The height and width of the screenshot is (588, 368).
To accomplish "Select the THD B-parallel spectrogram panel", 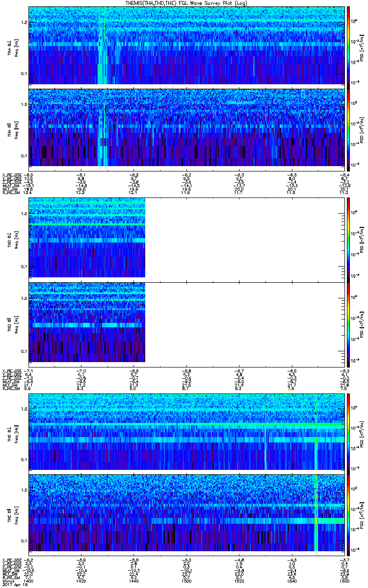I will click(186, 324).
